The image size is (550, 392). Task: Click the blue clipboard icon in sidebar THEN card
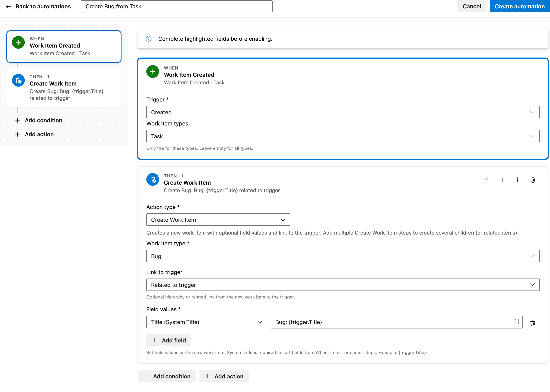click(x=18, y=80)
